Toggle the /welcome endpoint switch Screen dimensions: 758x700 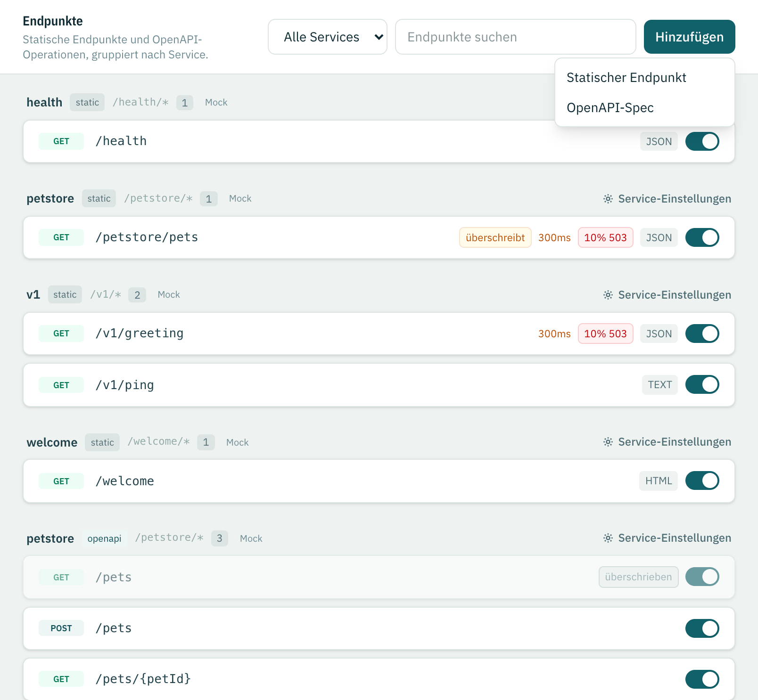click(702, 480)
